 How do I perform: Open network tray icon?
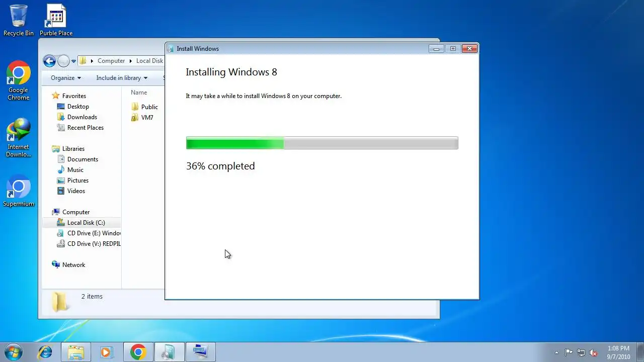click(x=581, y=352)
